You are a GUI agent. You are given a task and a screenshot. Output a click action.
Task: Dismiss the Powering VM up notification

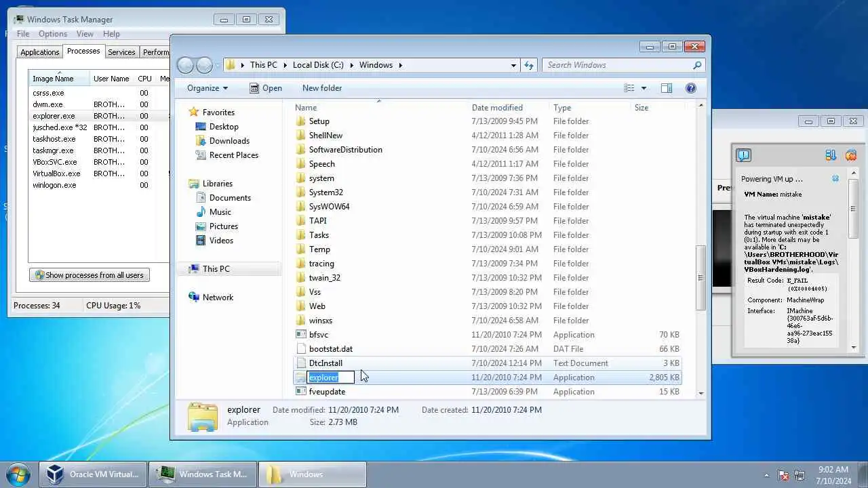[835, 179]
